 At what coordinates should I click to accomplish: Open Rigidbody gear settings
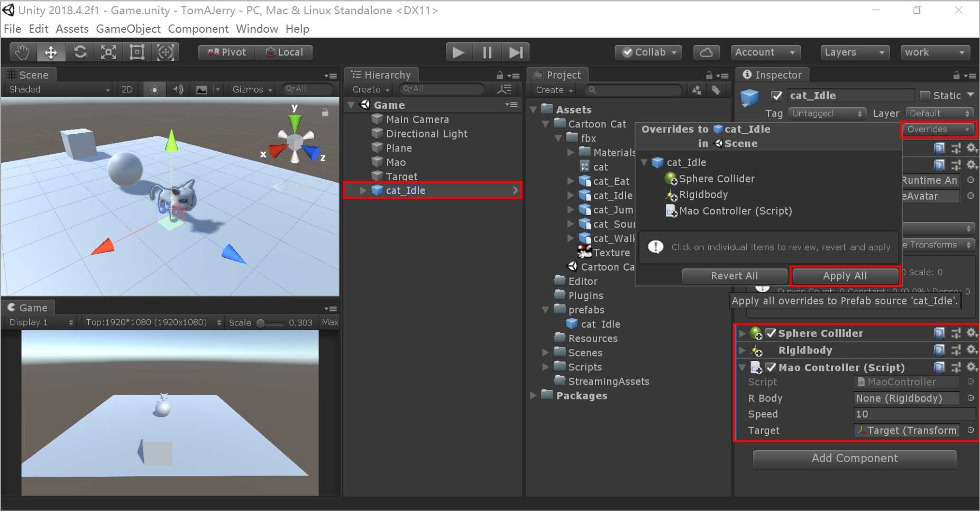coord(972,350)
